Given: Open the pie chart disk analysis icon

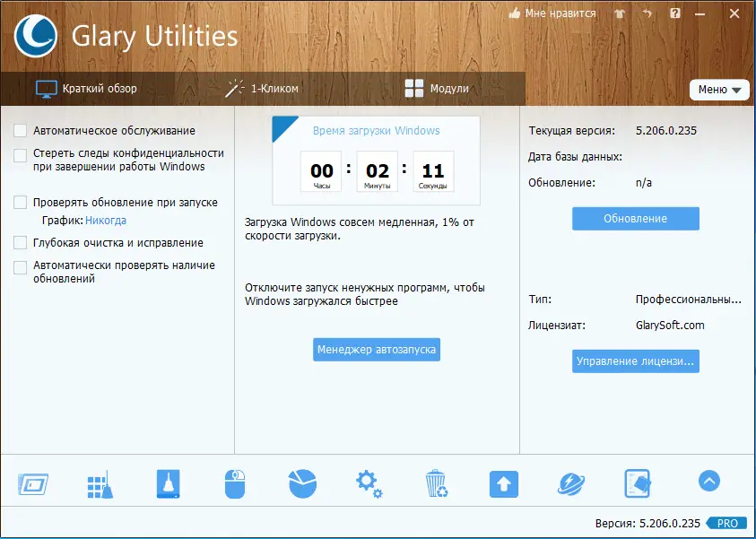Looking at the screenshot, I should pyautogui.click(x=302, y=483).
